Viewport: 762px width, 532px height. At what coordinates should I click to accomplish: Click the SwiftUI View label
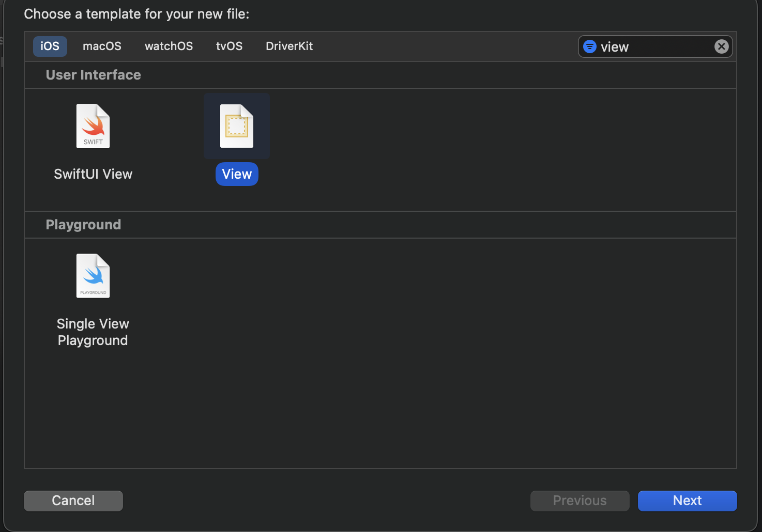point(93,174)
